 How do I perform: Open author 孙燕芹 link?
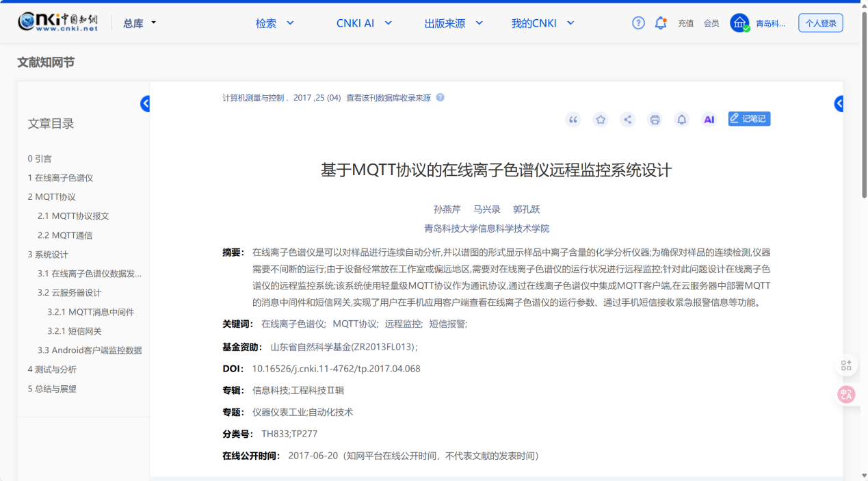tap(447, 209)
